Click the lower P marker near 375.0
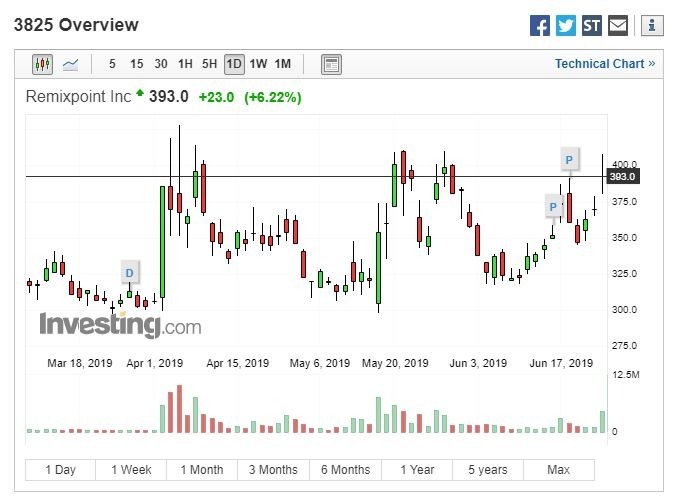The image size is (676, 501). tap(553, 207)
